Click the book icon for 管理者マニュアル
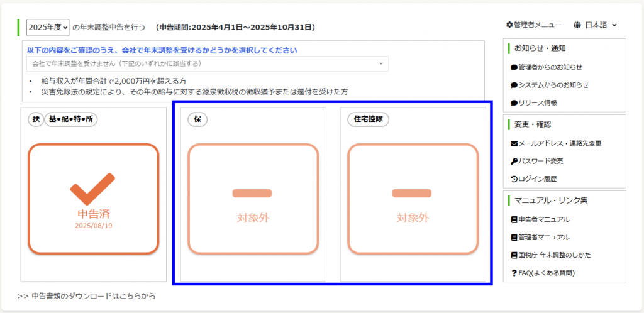This screenshot has width=644, height=313. click(514, 237)
